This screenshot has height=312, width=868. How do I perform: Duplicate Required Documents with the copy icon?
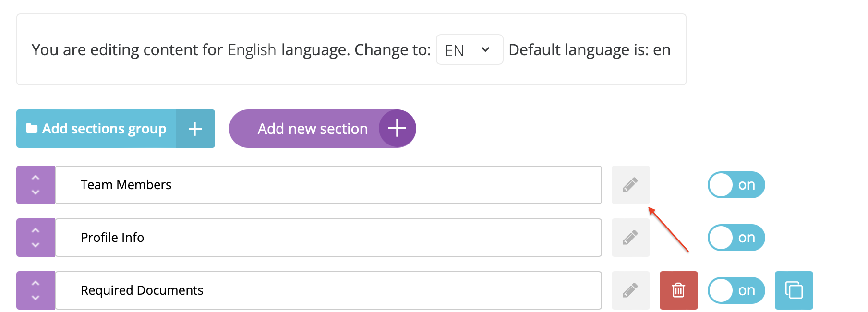(x=794, y=290)
